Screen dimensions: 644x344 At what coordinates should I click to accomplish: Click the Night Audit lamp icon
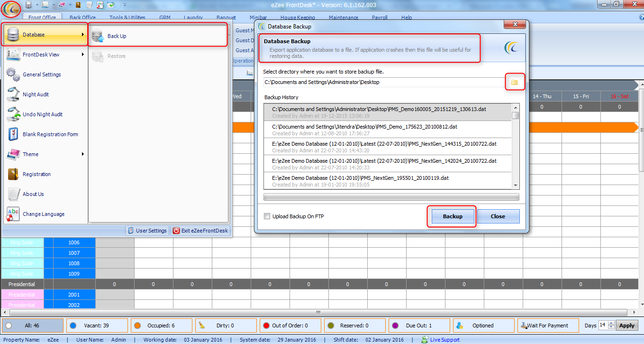tap(13, 94)
